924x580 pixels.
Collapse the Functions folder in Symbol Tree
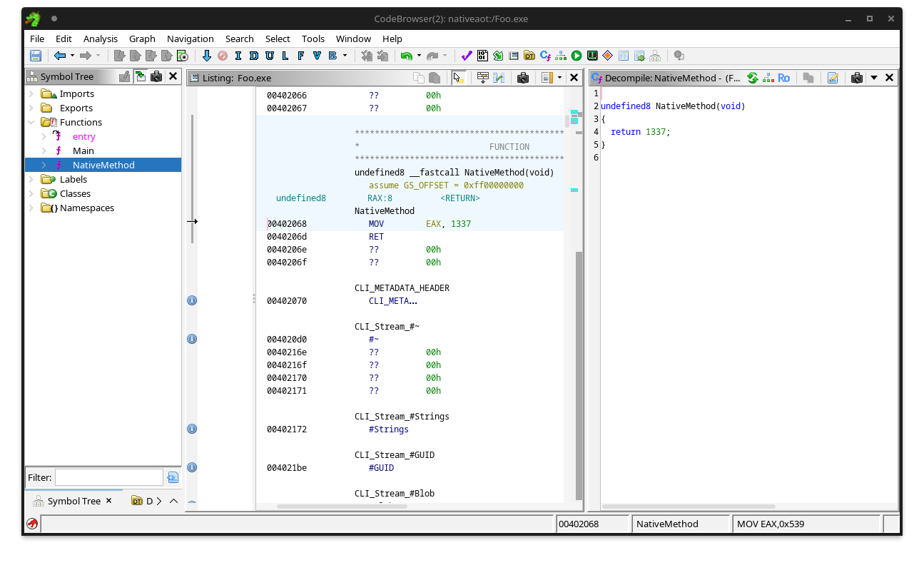point(31,122)
